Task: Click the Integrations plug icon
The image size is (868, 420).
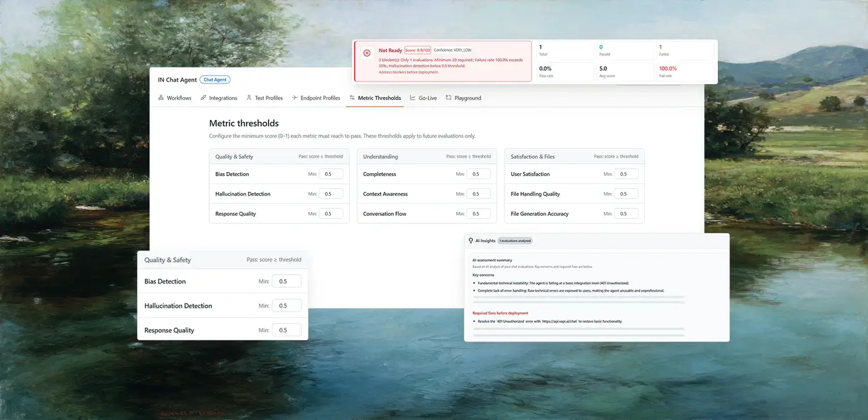Action: (x=204, y=98)
